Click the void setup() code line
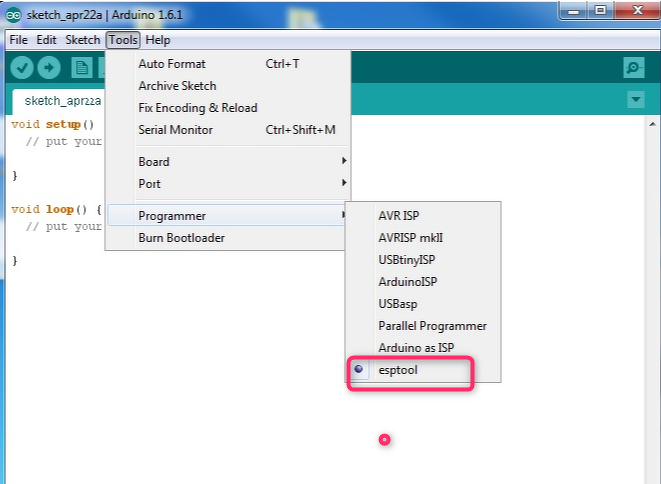 pyautogui.click(x=53, y=124)
